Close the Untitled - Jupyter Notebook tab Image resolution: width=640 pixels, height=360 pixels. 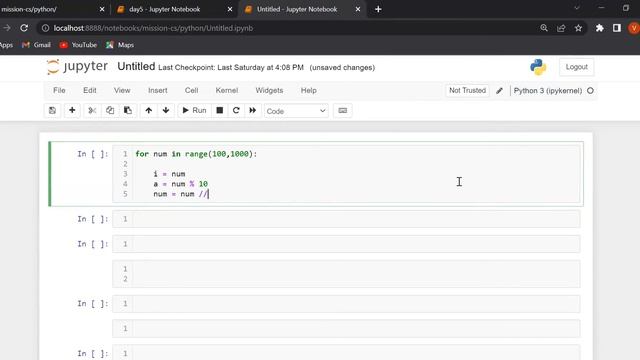(x=358, y=9)
